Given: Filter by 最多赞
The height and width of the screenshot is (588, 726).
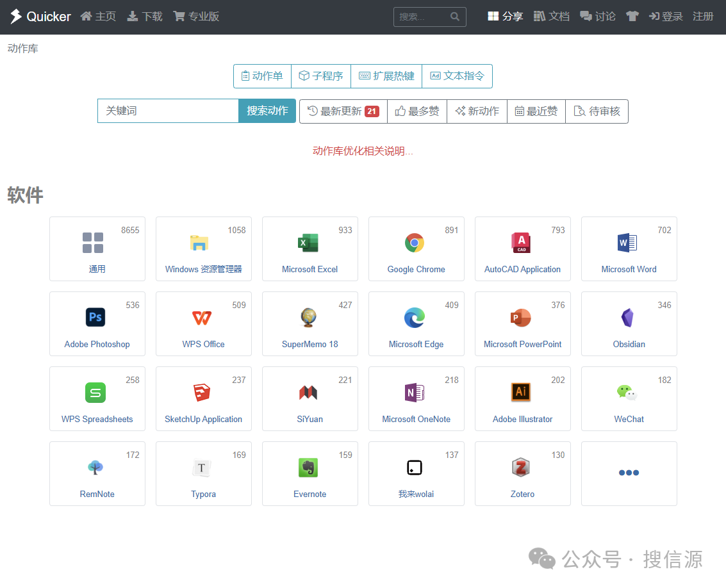Looking at the screenshot, I should click(417, 111).
